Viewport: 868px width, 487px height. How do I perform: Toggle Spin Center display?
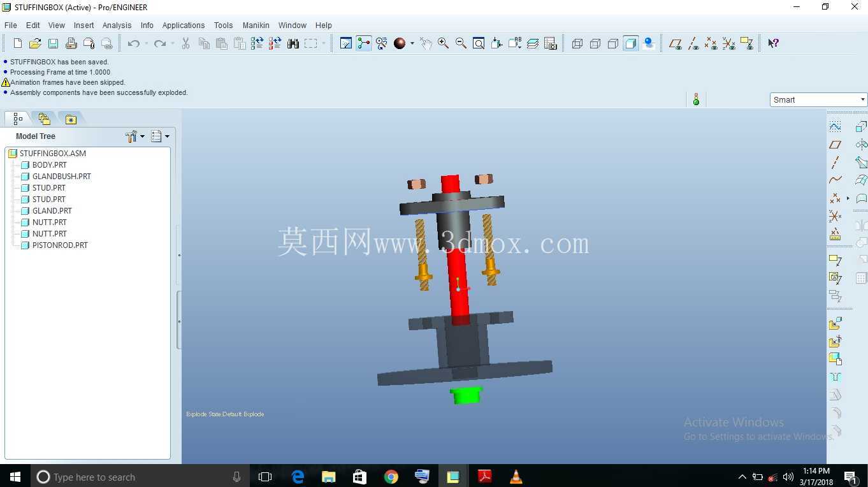364,43
